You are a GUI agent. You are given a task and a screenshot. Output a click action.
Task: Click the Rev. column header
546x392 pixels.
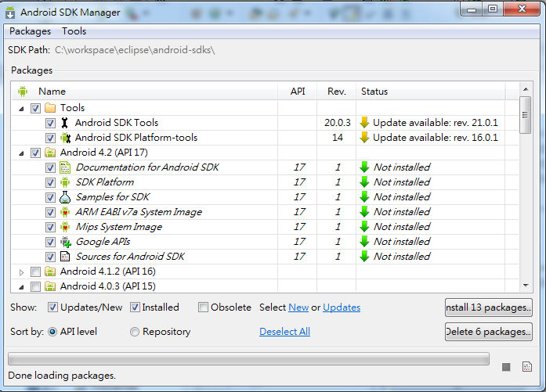coord(337,92)
